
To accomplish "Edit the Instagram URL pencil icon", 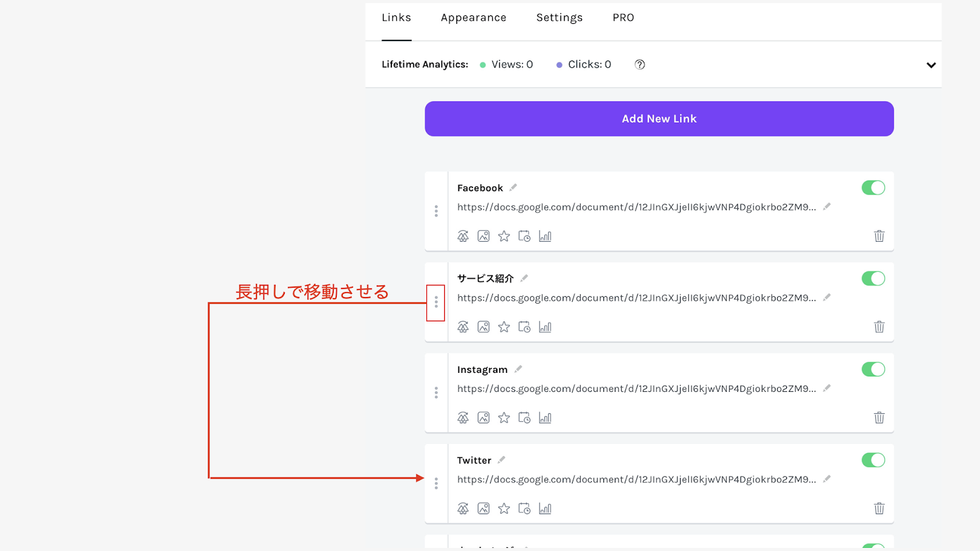I will 827,388.
